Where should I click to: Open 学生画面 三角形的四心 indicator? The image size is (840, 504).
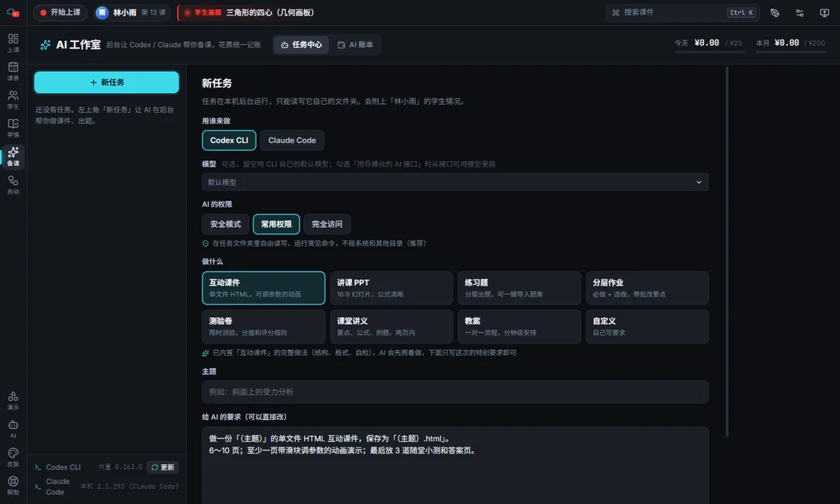point(248,12)
